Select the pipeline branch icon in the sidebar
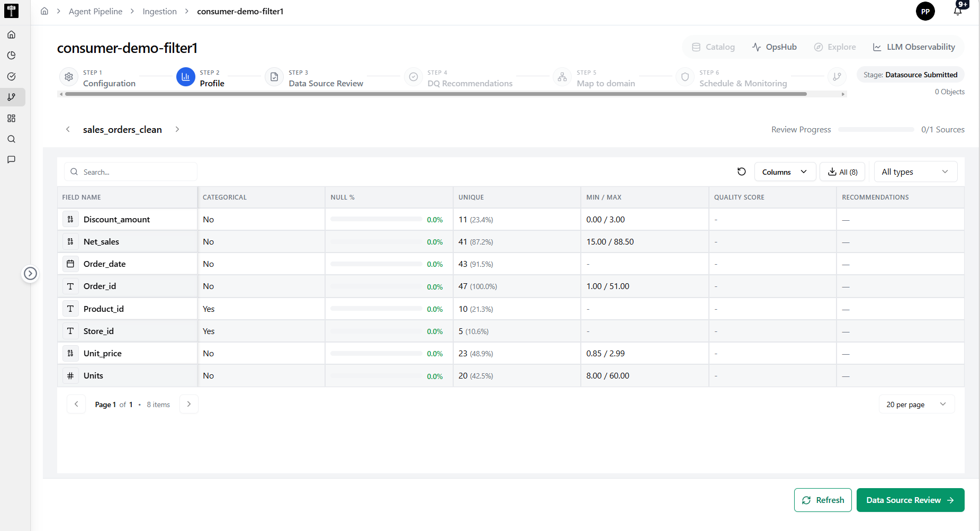Viewport: 980px width, 531px height. point(11,97)
